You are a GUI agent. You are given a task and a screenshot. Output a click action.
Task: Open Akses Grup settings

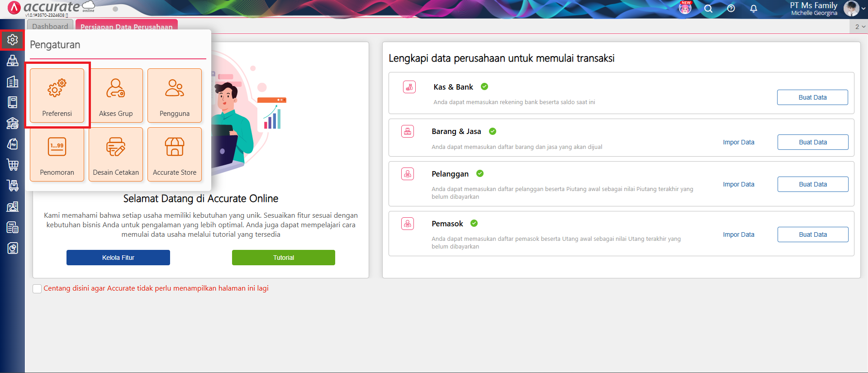(116, 96)
